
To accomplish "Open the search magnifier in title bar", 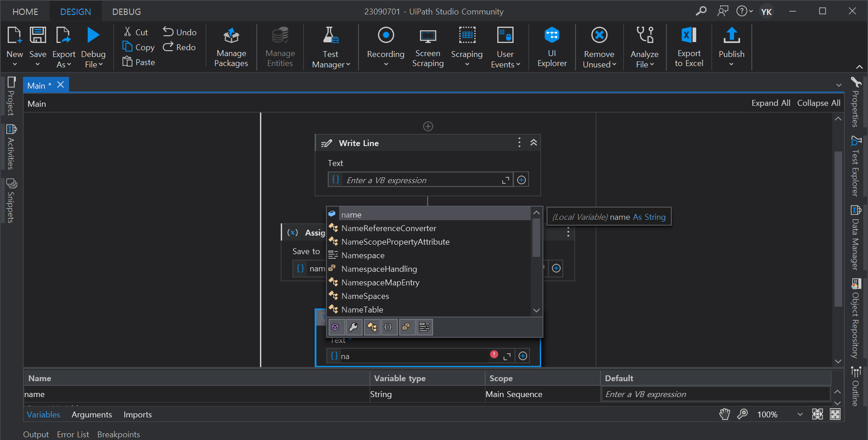I will point(701,11).
